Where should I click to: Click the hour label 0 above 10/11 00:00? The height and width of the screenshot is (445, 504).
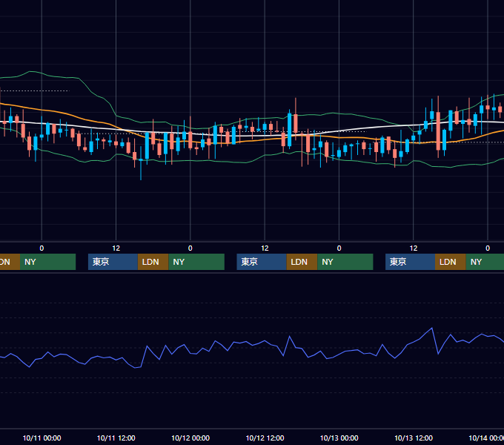click(42, 248)
